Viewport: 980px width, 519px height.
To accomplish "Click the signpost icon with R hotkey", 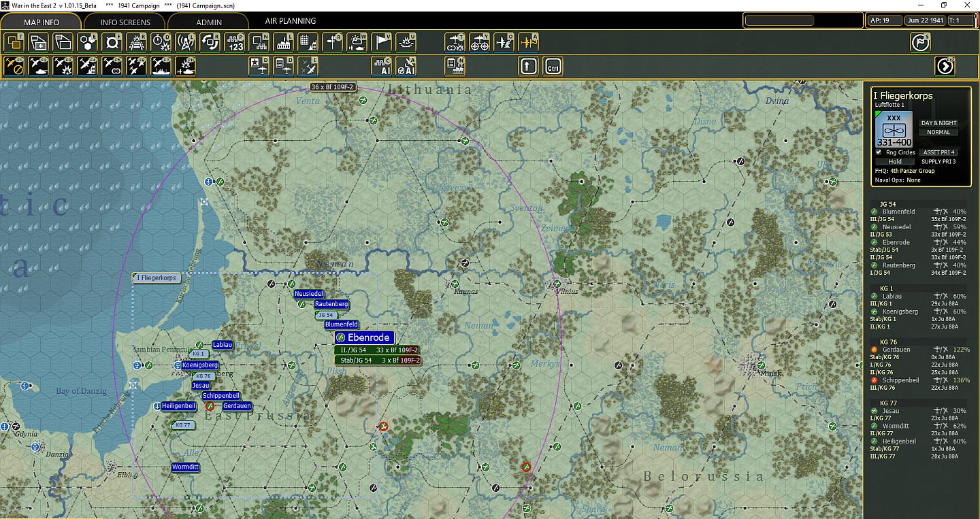I will point(333,42).
